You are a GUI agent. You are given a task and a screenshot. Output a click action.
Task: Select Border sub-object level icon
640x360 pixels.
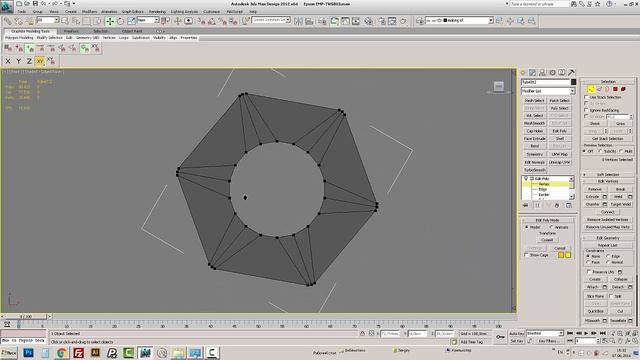coord(607,89)
